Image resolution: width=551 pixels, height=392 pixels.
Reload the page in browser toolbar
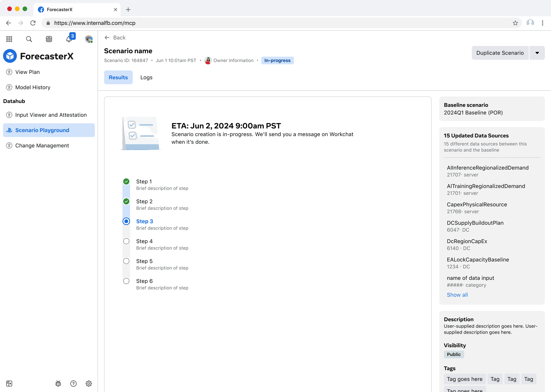33,23
